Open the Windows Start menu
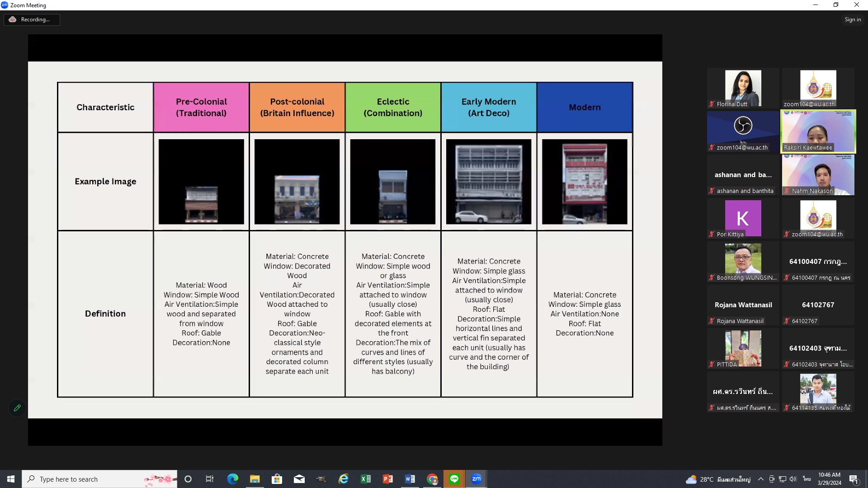The width and height of the screenshot is (868, 488). pos(11,479)
